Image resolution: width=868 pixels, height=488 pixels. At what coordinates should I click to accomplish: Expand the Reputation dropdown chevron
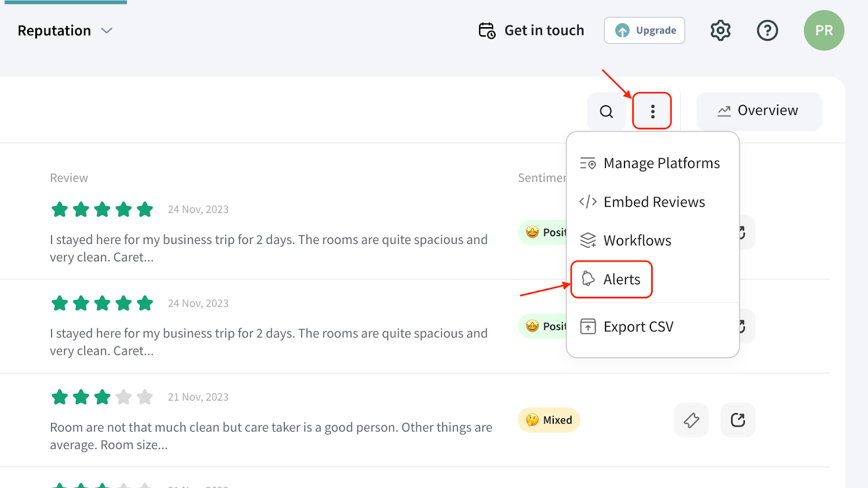coord(107,31)
